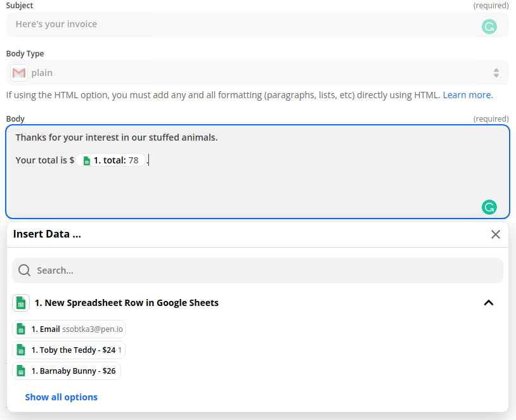The height and width of the screenshot is (420, 516).
Task: Click Google Sheets icon beside New Spreadsheet Row
Action: pyautogui.click(x=21, y=303)
